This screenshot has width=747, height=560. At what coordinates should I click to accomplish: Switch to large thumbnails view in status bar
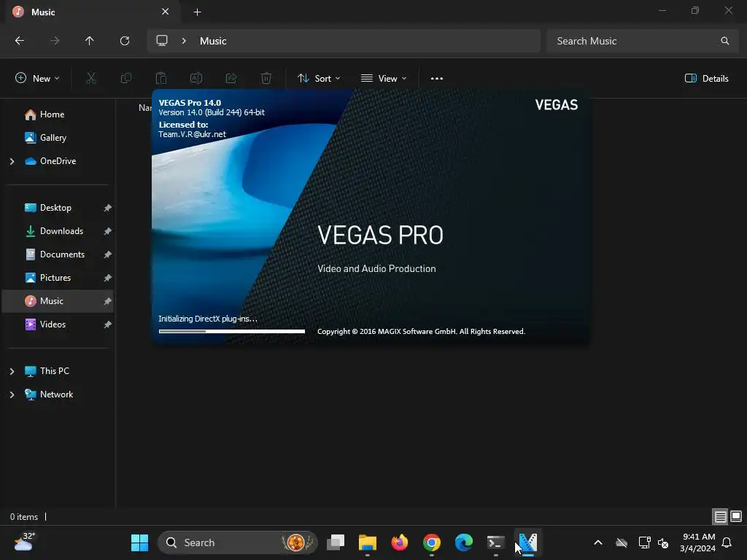pos(736,516)
